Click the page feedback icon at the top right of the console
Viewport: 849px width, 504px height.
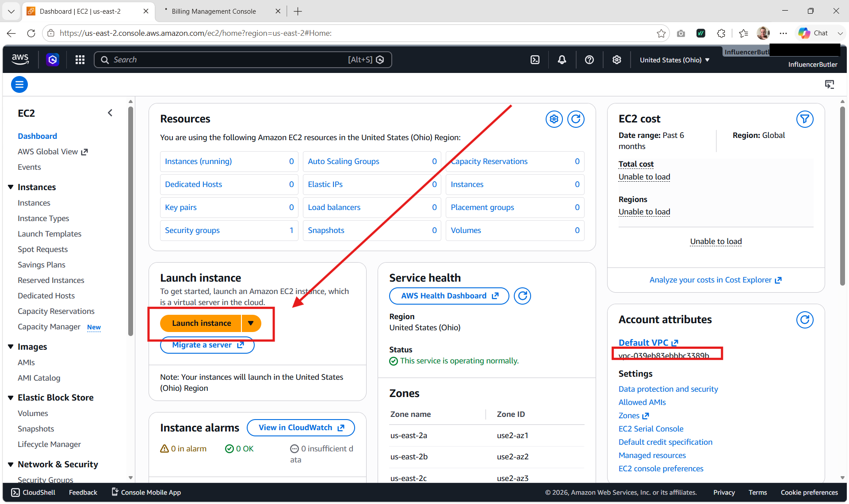830,84
